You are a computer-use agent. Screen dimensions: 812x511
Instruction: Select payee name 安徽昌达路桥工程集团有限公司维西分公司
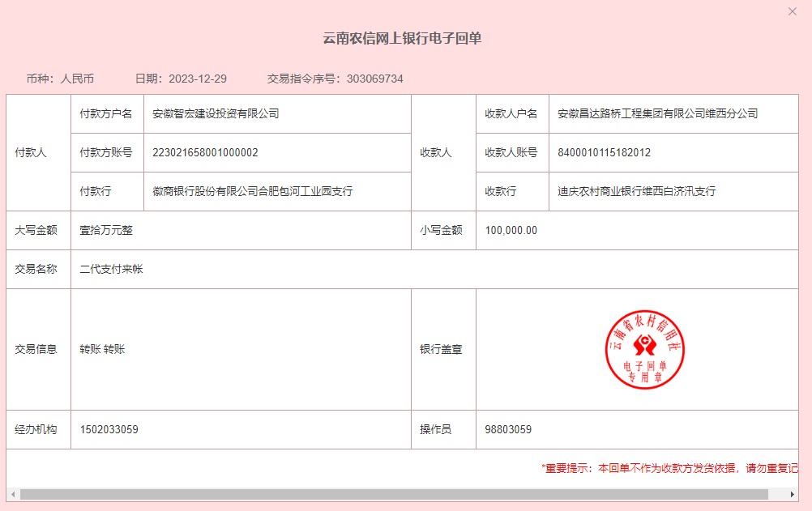(x=657, y=114)
